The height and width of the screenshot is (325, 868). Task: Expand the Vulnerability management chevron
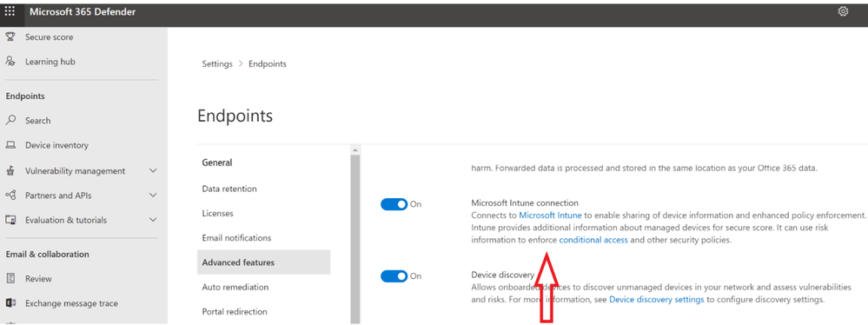click(153, 171)
